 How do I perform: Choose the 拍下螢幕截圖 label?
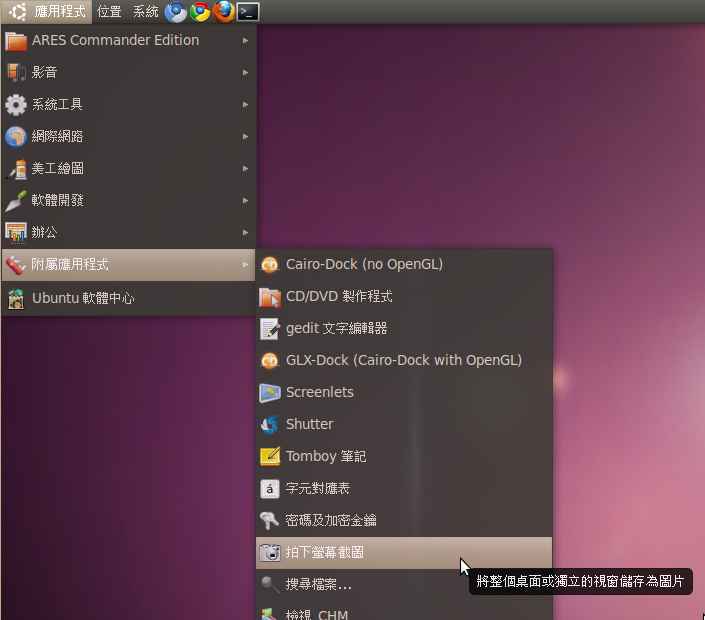click(325, 553)
